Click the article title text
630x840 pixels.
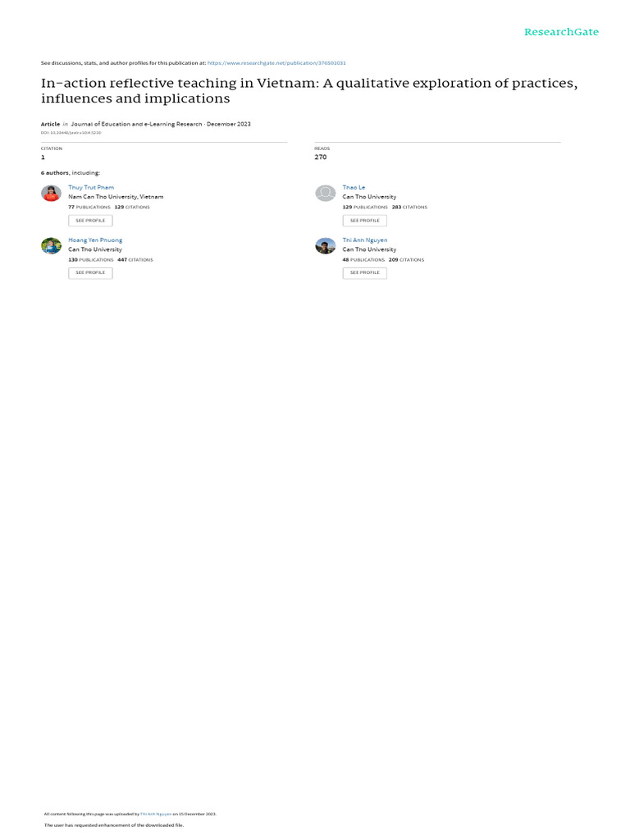pyautogui.click(x=309, y=90)
